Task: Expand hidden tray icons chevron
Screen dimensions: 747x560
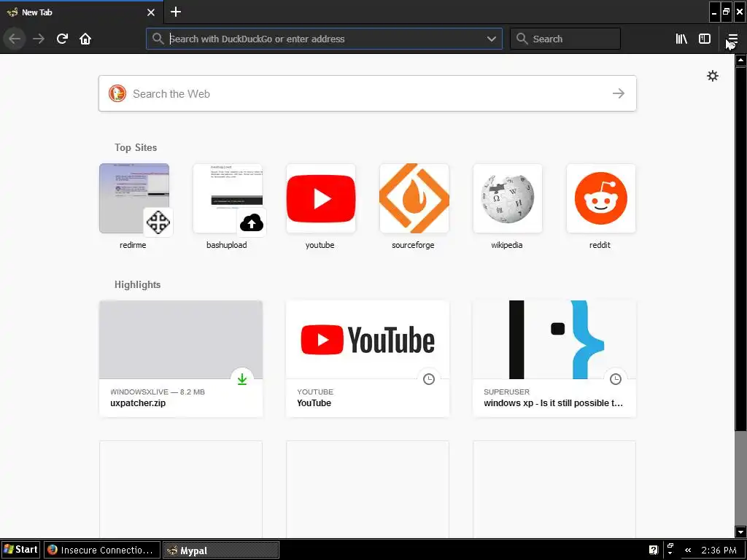Action: [687, 550]
